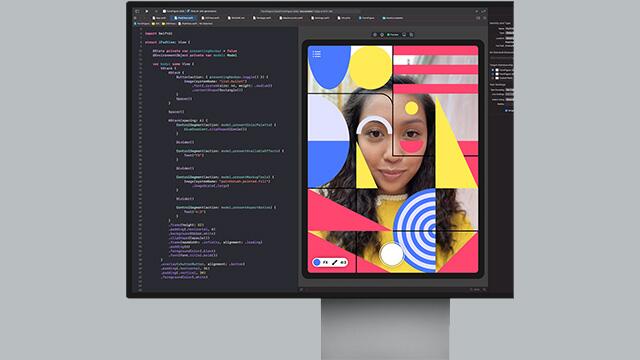This screenshot has height=360, width=640.
Task: Tap the white shutter button in app preview
Action: coord(391,253)
